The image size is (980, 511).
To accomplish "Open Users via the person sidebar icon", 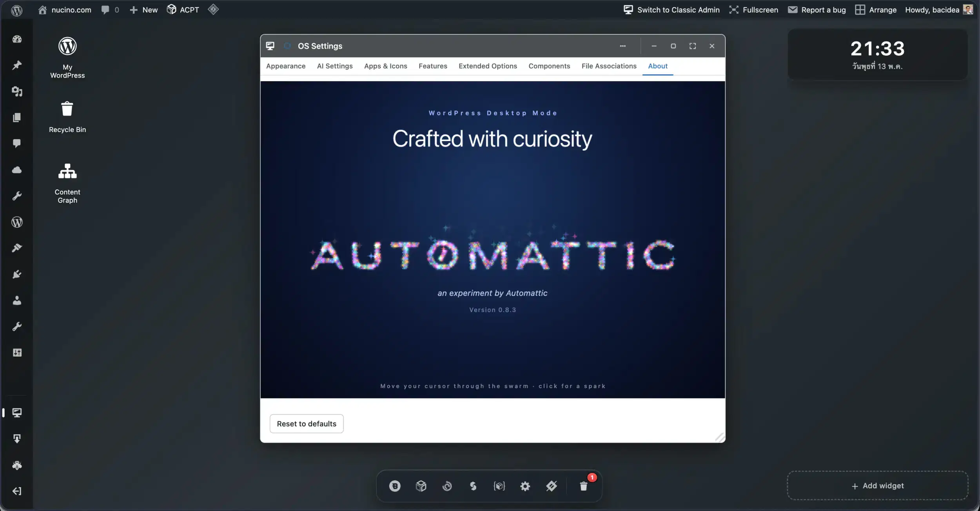I will tap(17, 301).
